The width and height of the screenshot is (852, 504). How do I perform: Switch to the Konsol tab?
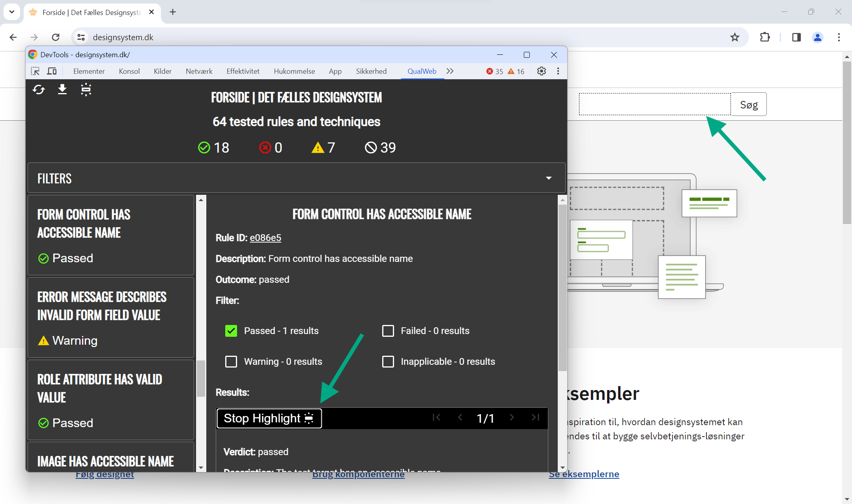[129, 71]
